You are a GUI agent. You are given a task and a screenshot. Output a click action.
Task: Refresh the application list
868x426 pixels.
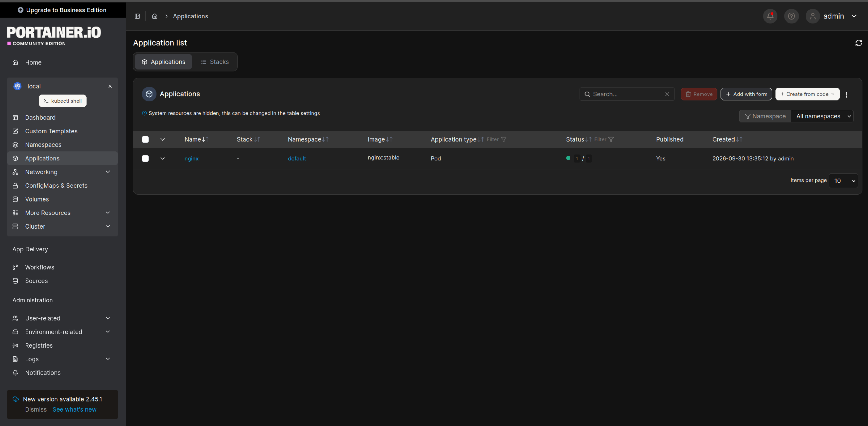[859, 43]
